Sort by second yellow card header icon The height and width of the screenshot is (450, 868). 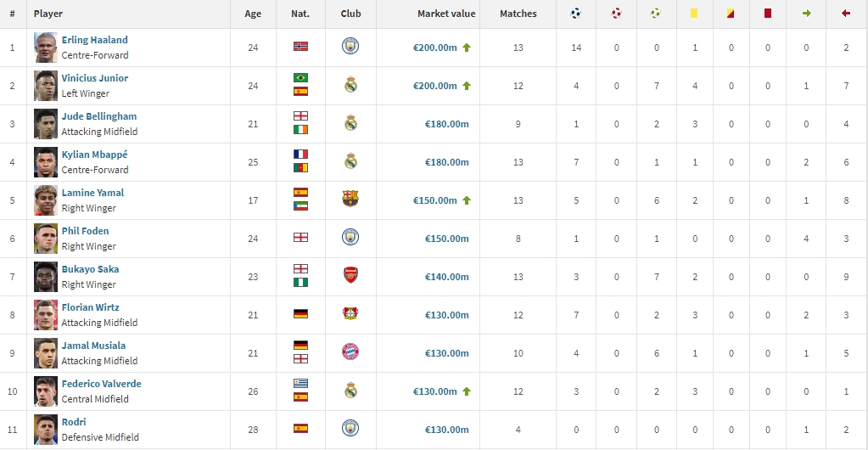[731, 14]
